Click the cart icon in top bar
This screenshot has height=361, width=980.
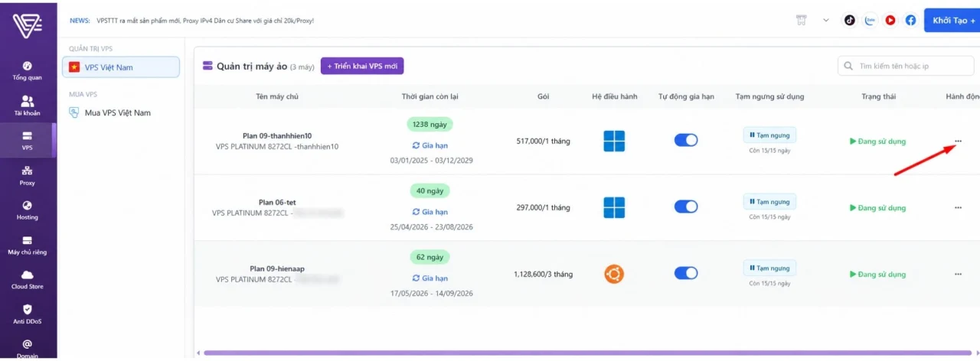coord(803,21)
